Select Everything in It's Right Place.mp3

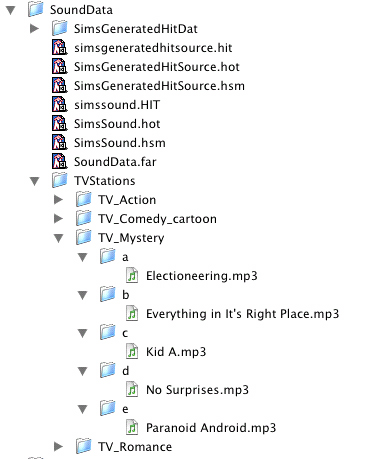(x=242, y=314)
